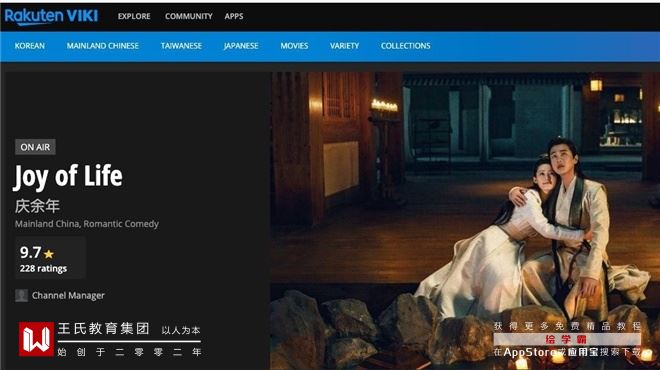Open the Variety section

(344, 46)
